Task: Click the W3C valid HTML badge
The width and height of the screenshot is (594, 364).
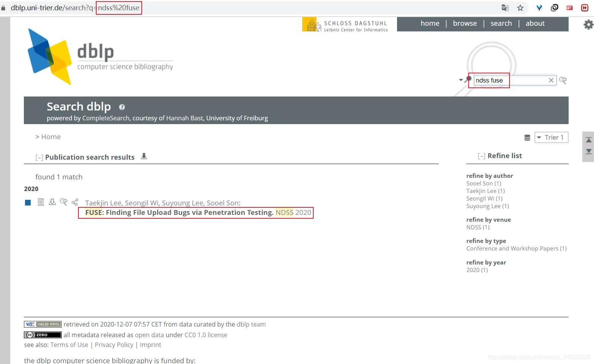Action: pos(43,324)
